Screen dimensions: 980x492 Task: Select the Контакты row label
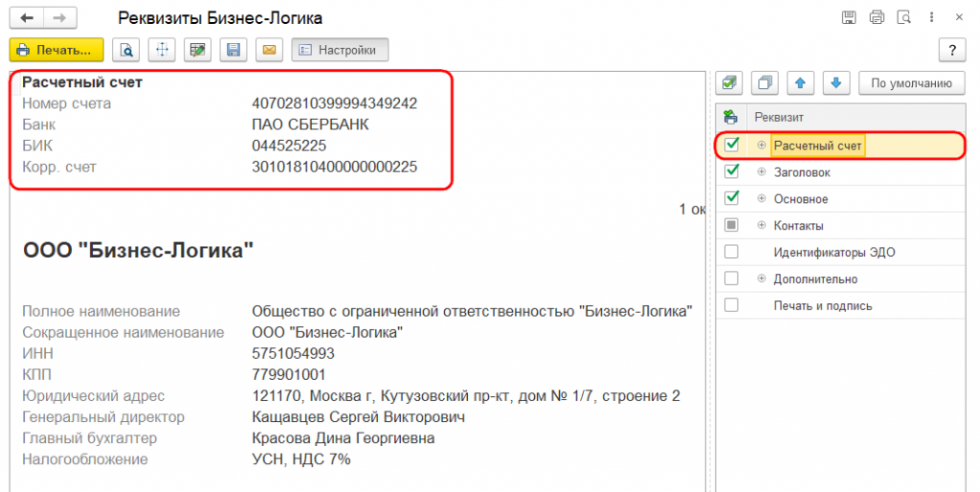tap(799, 226)
